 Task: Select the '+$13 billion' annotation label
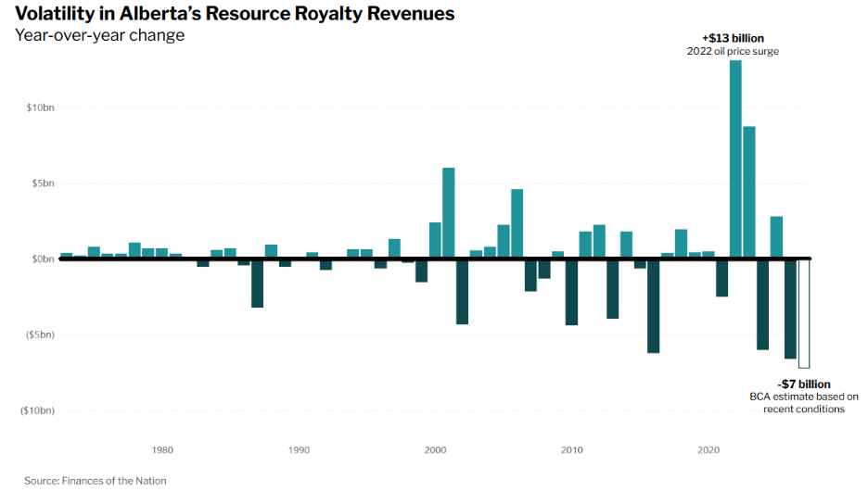tap(733, 38)
